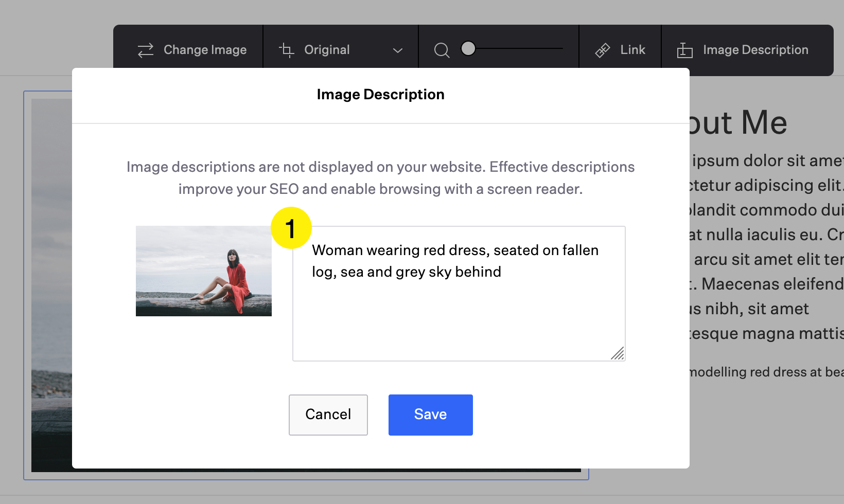Click the yellow numbered badge 1
Image resolution: width=844 pixels, height=504 pixels.
[x=291, y=228]
